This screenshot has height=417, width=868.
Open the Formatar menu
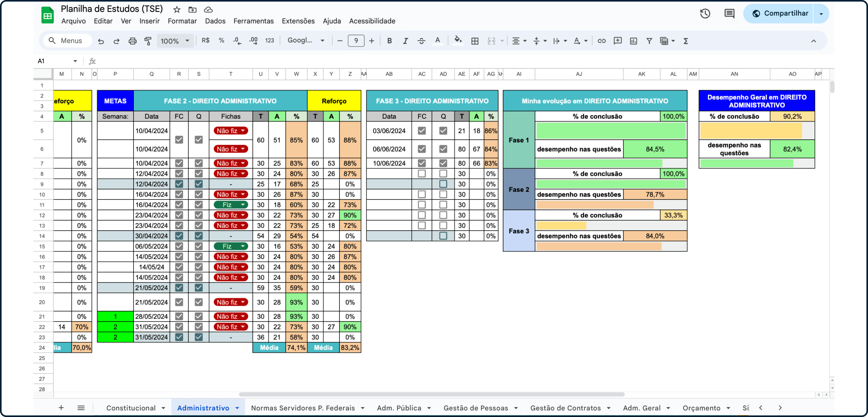(182, 21)
